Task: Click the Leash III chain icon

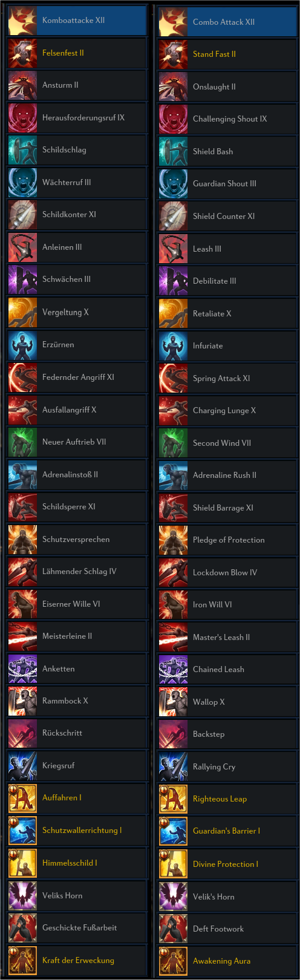Action: click(173, 249)
